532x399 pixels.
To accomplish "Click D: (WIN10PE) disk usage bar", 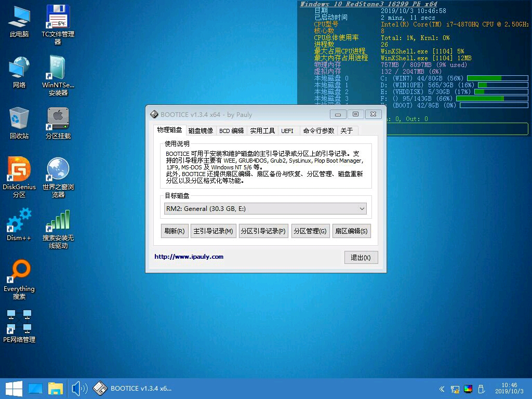I will [x=503, y=85].
